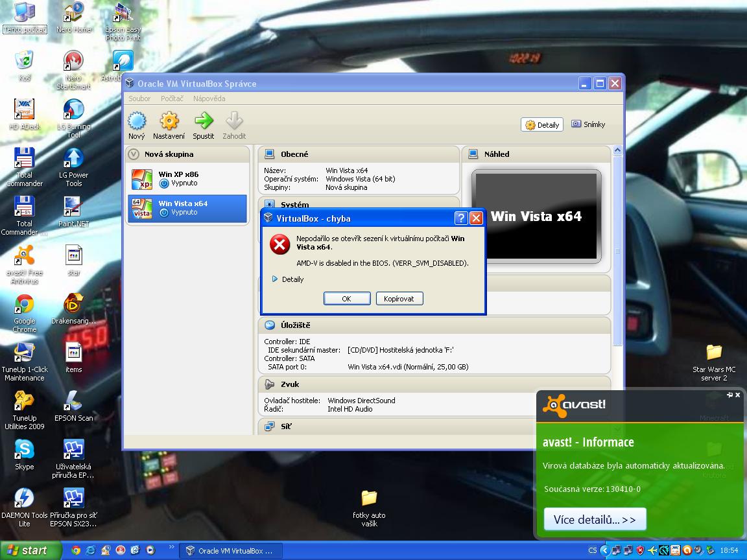Select the items file on desktop
Screen dimensions: 747x560
tap(73, 358)
